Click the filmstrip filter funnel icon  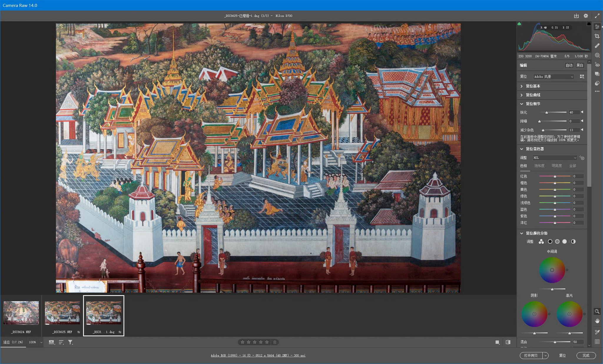[70, 342]
